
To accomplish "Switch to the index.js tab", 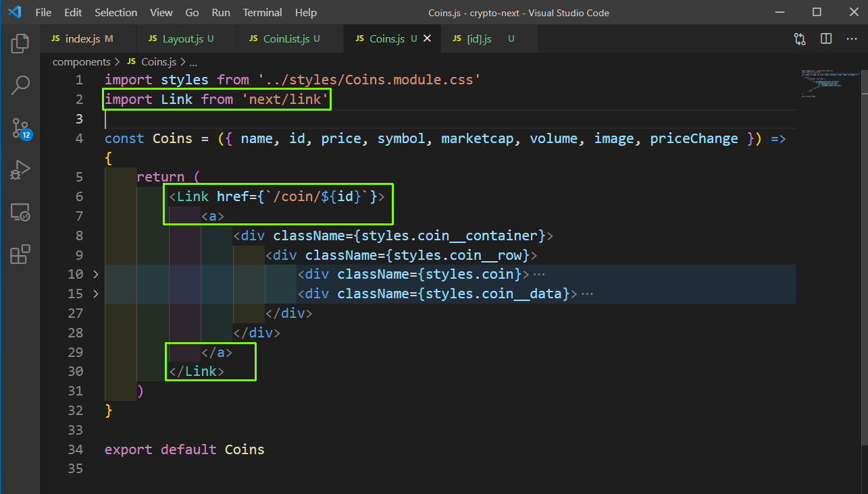I will click(88, 39).
